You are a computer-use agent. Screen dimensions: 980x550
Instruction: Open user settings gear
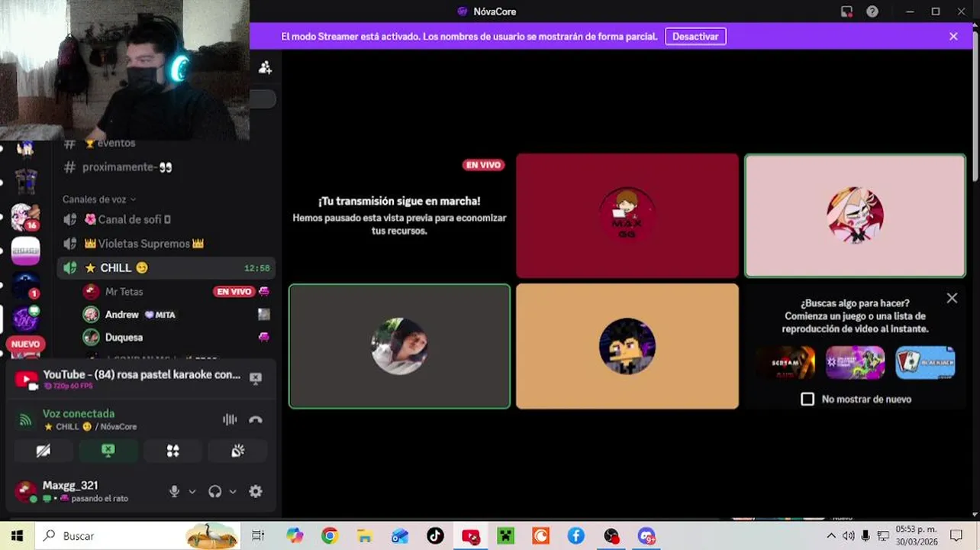[256, 491]
